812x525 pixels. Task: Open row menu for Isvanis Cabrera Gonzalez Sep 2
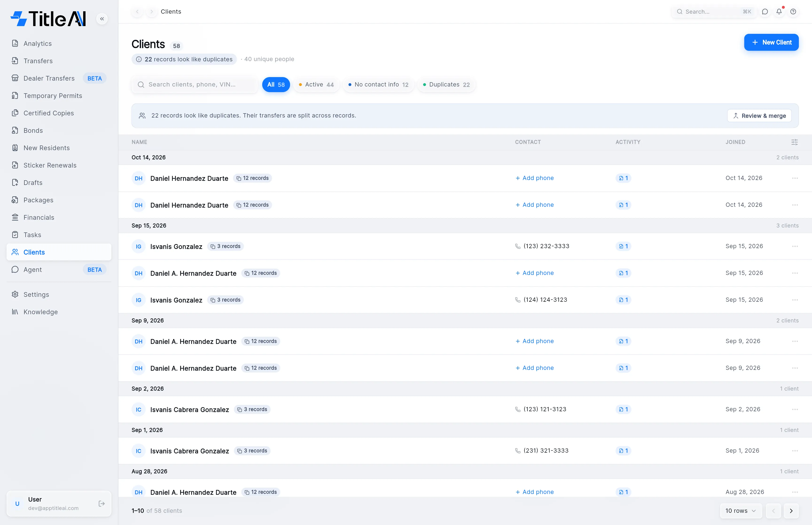point(795,409)
